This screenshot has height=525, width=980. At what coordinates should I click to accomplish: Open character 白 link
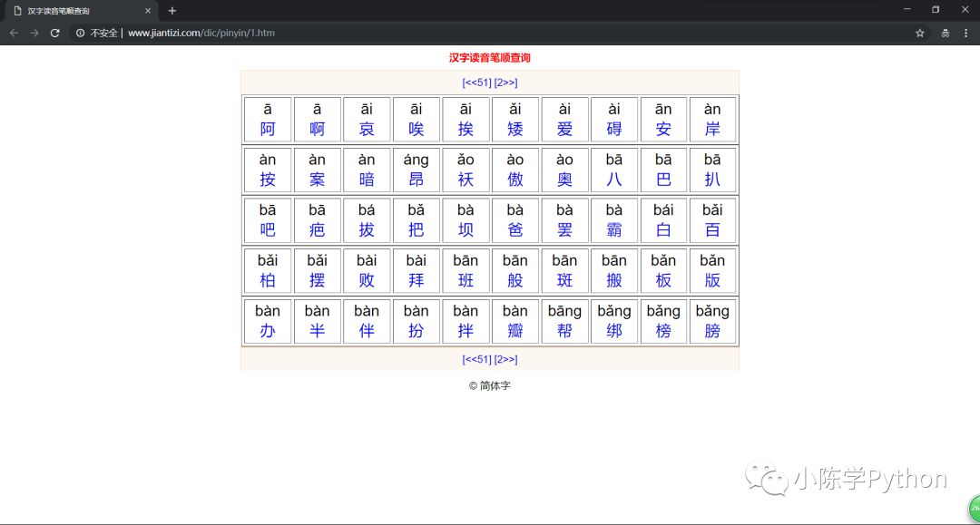point(663,230)
